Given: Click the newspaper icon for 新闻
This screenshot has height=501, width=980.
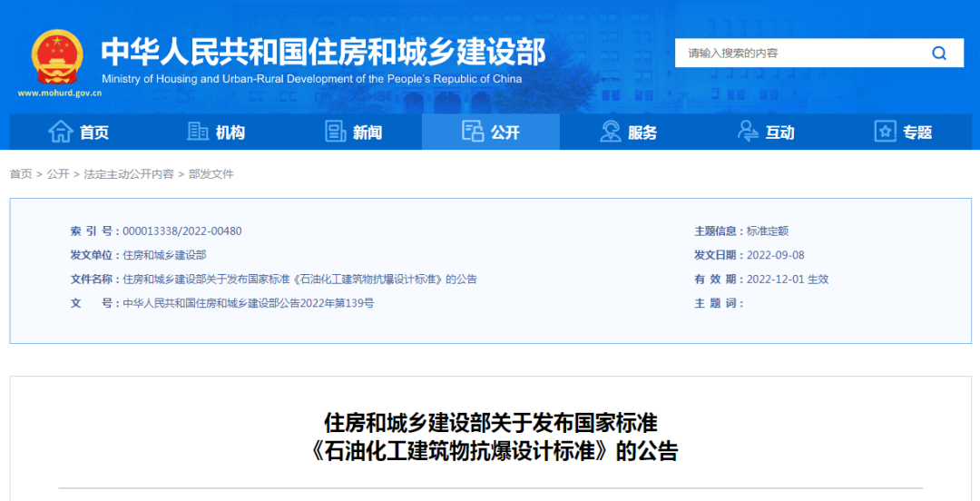Looking at the screenshot, I should [x=336, y=132].
